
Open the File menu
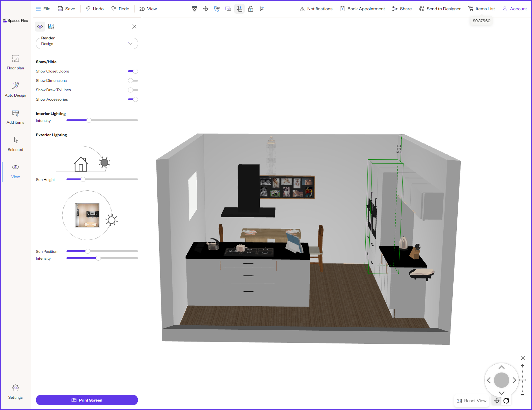click(43, 9)
